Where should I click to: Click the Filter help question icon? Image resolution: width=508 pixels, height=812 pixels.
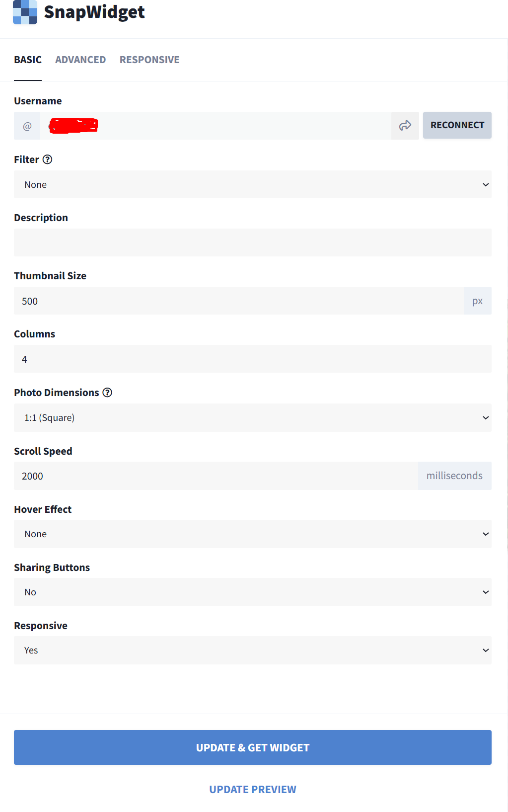[48, 160]
